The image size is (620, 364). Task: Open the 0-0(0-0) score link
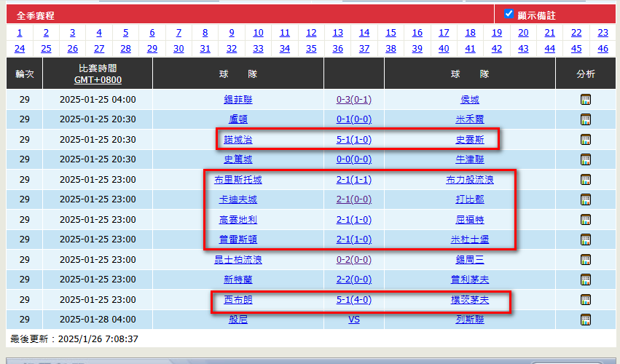point(354,159)
